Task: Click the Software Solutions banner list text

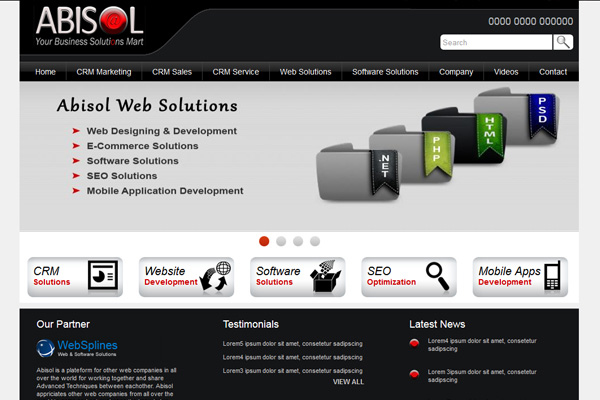Action: tap(132, 161)
